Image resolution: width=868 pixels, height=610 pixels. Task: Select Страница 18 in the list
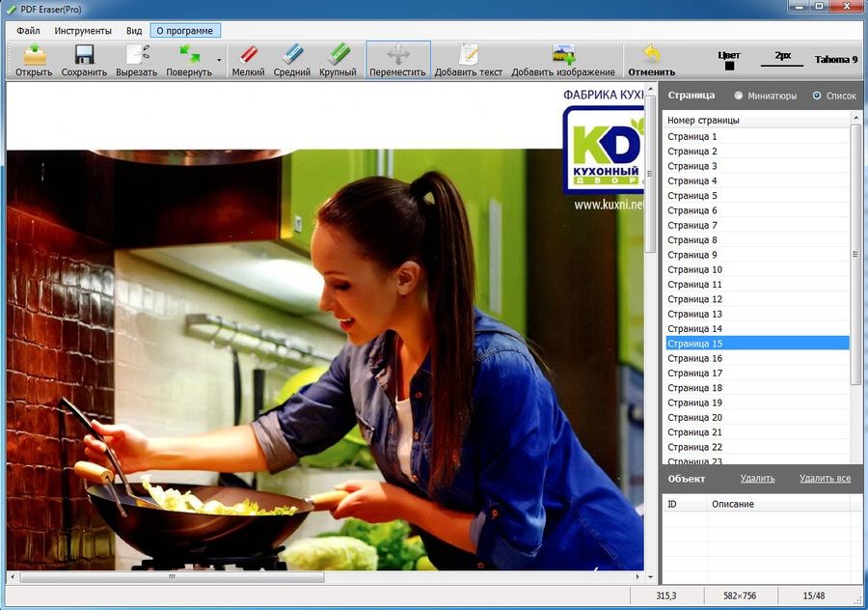tap(756, 388)
